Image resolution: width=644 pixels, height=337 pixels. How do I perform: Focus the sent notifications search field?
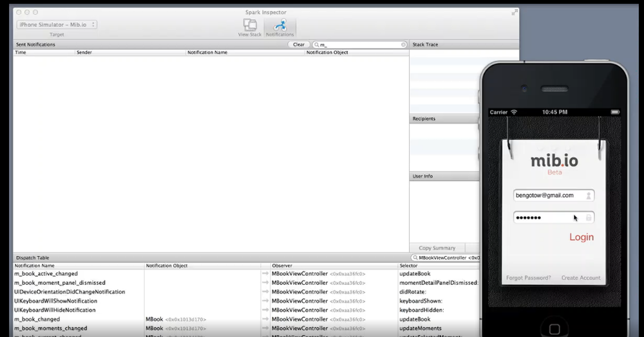pyautogui.click(x=360, y=44)
